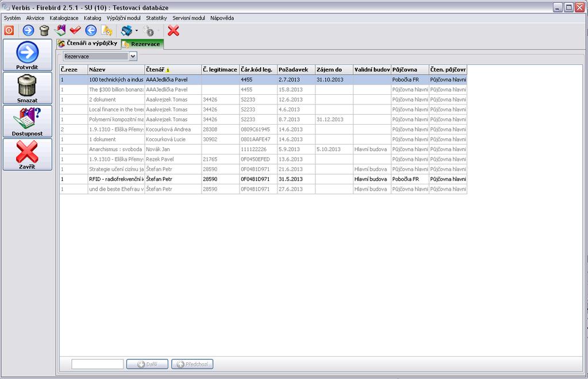Image resolution: width=588 pixels, height=379 pixels.
Task: Click reader name Rezek Pavel
Action: point(160,159)
